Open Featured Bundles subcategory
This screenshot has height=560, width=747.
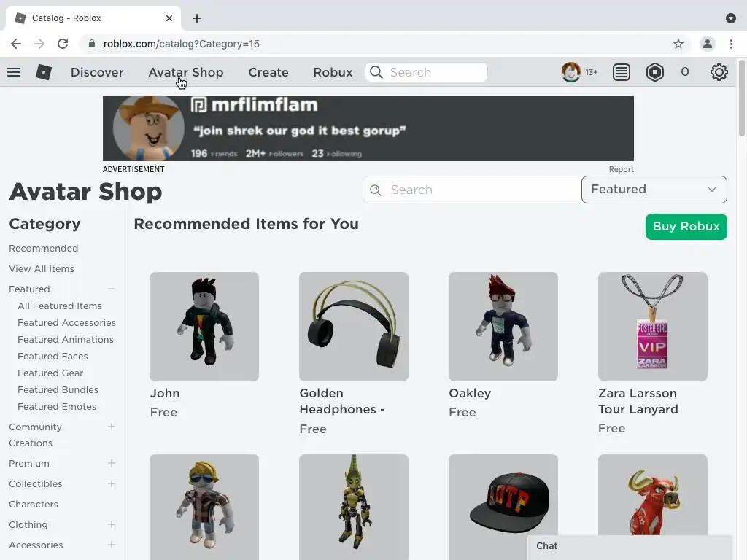58,390
